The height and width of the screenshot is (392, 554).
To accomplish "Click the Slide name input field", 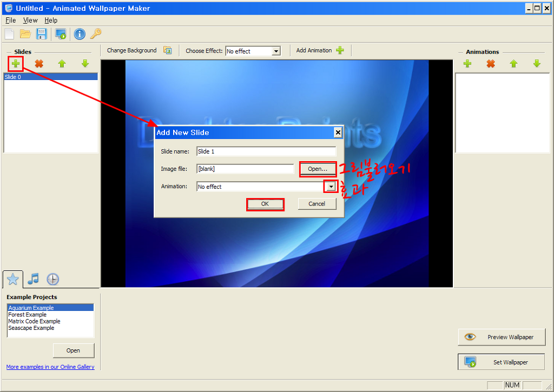I will [266, 151].
